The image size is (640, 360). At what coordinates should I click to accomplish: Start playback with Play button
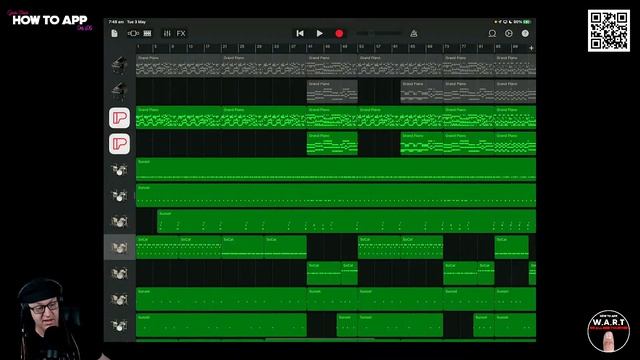click(x=320, y=33)
